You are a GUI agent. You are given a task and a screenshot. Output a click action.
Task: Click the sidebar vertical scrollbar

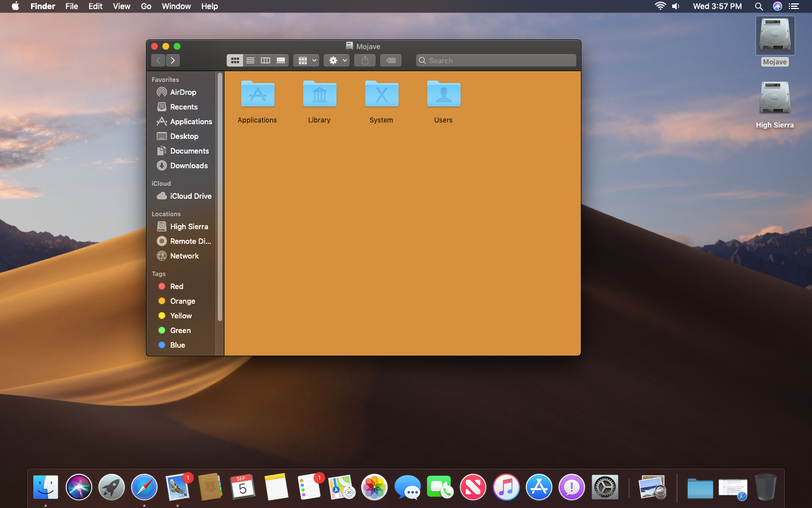[x=220, y=196]
